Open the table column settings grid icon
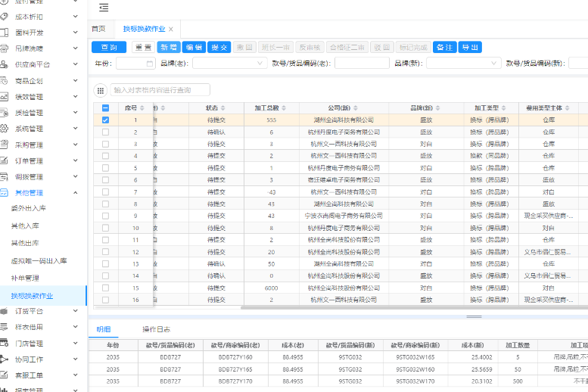This screenshot has width=588, height=392. coord(100,90)
